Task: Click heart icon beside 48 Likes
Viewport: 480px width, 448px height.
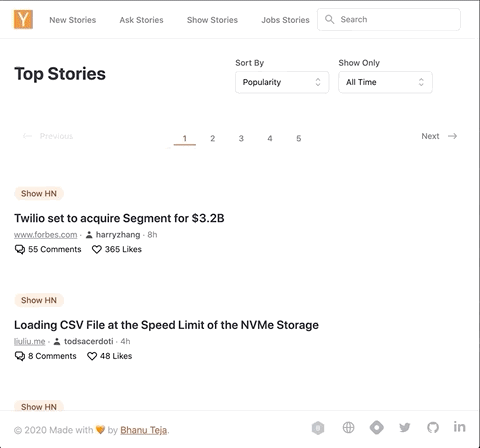Action: [x=92, y=356]
